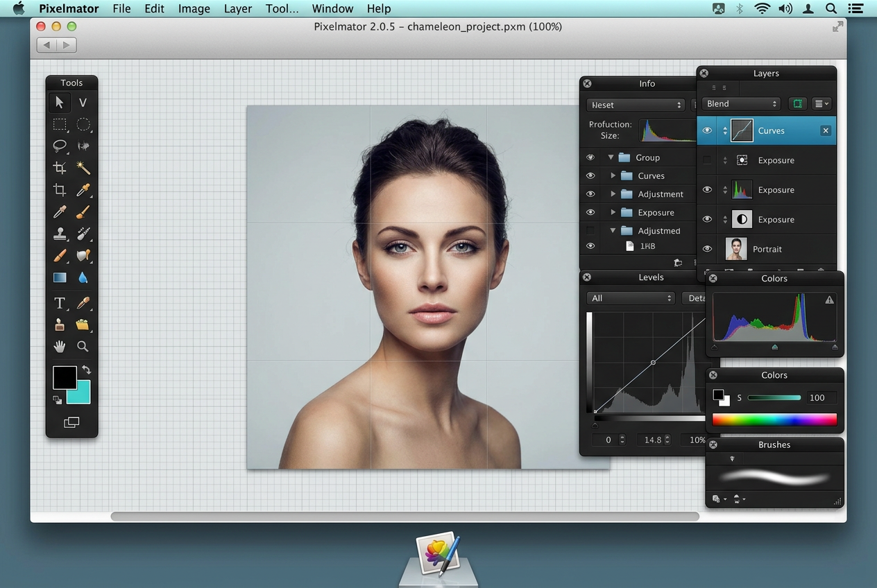The width and height of the screenshot is (877, 588).
Task: Click the Pixelmator icon in the Dock
Action: pos(438,555)
